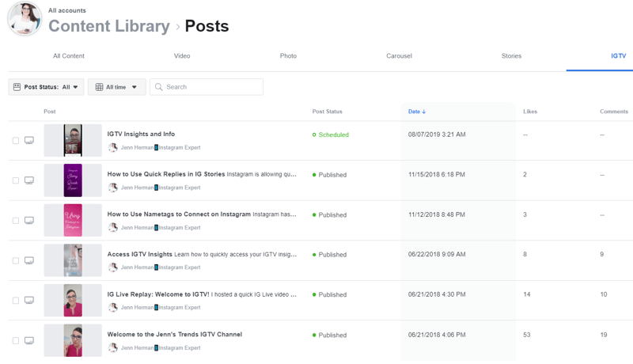633x364 pixels.
Task: Click the Comments column header
Action: click(x=614, y=112)
